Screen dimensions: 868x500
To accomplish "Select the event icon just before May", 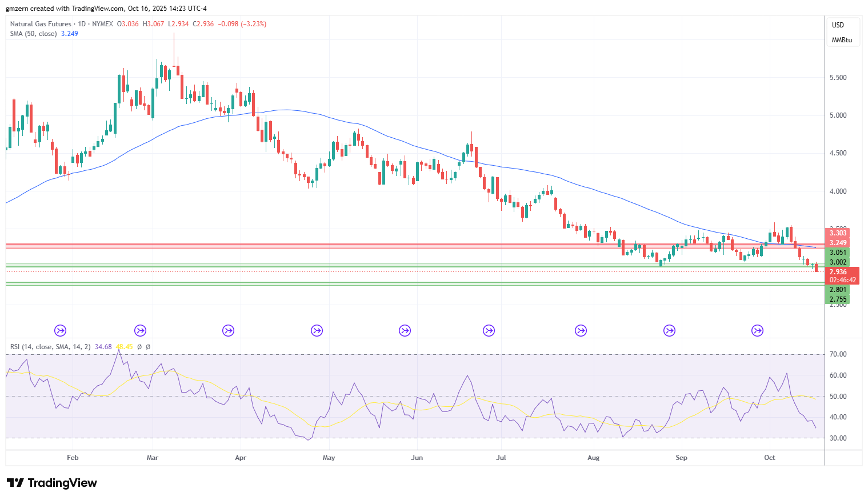I will (317, 330).
